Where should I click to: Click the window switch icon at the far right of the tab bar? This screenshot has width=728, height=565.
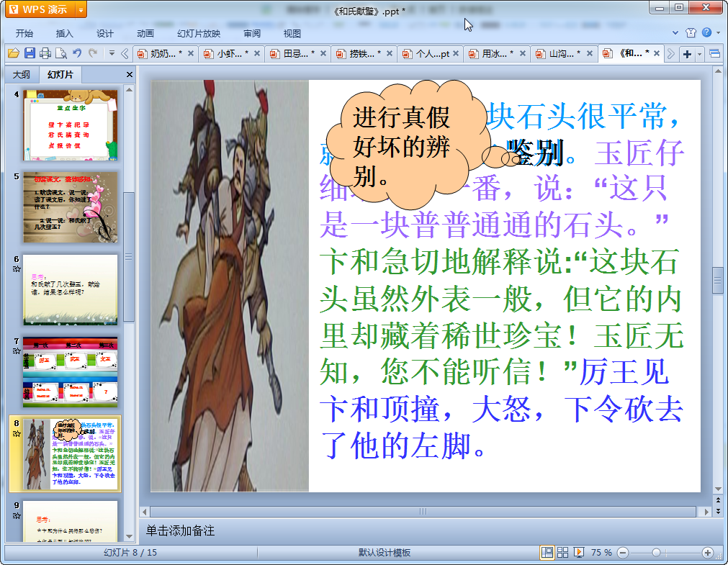715,54
